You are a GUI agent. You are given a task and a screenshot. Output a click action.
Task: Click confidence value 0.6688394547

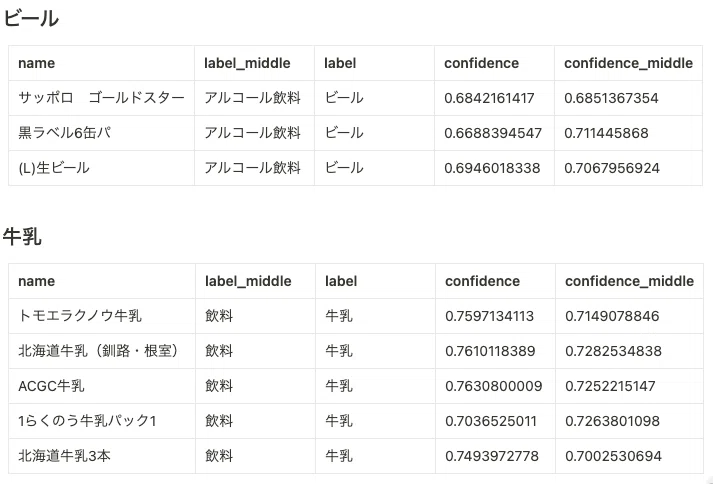coord(493,133)
